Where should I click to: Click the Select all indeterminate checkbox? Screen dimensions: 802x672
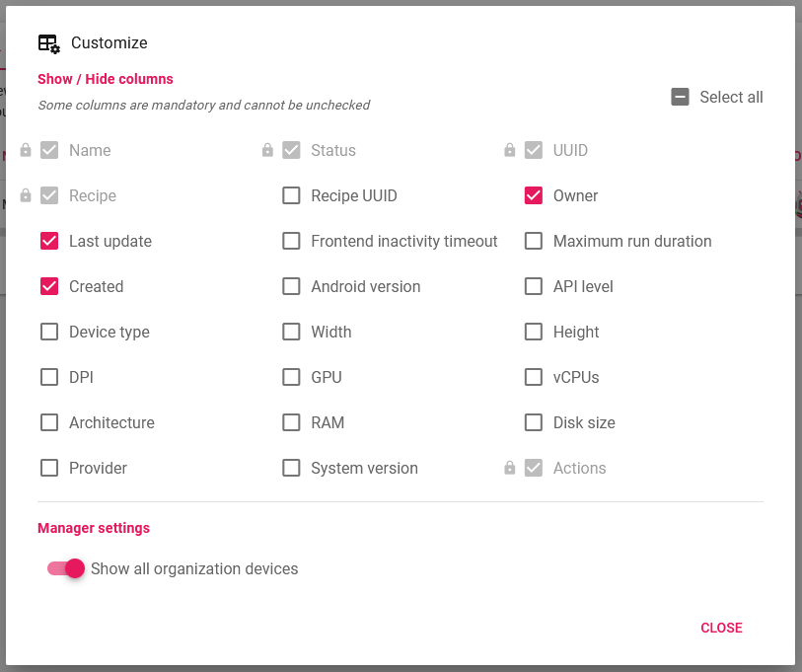680,97
